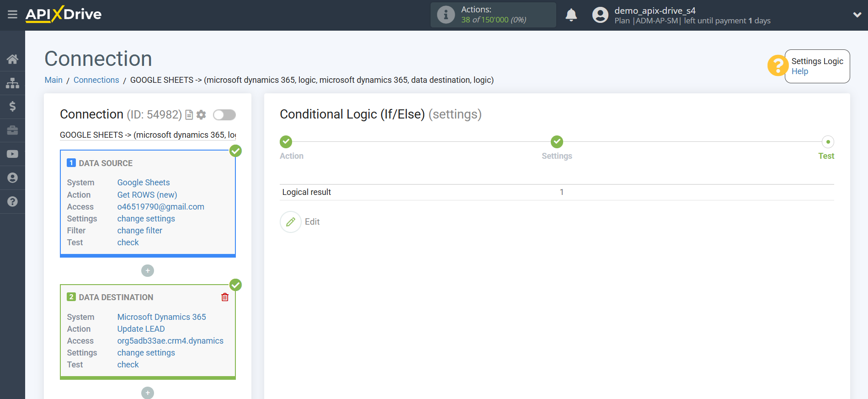868x399 pixels.
Task: Open the Update LEAD action link
Action: [141, 329]
